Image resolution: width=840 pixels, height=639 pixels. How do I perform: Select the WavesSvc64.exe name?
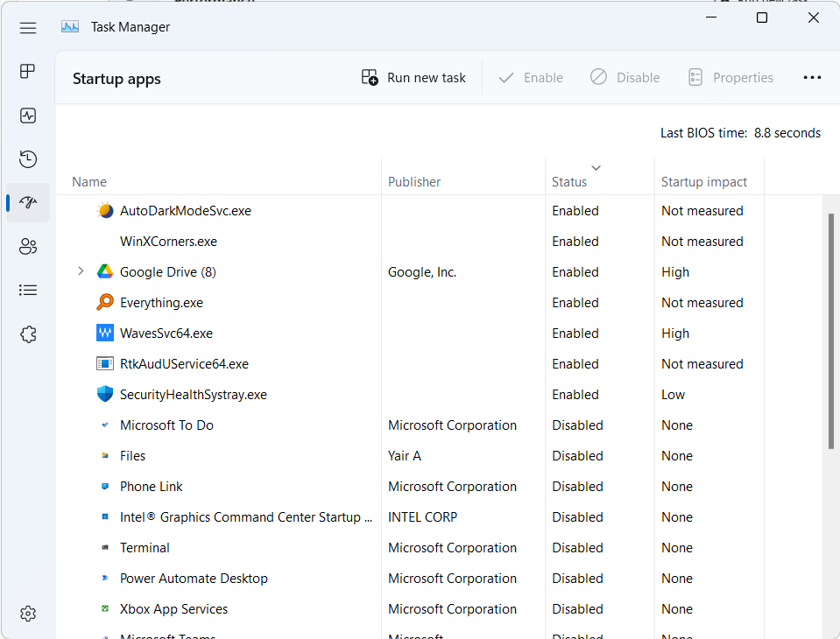[166, 334]
